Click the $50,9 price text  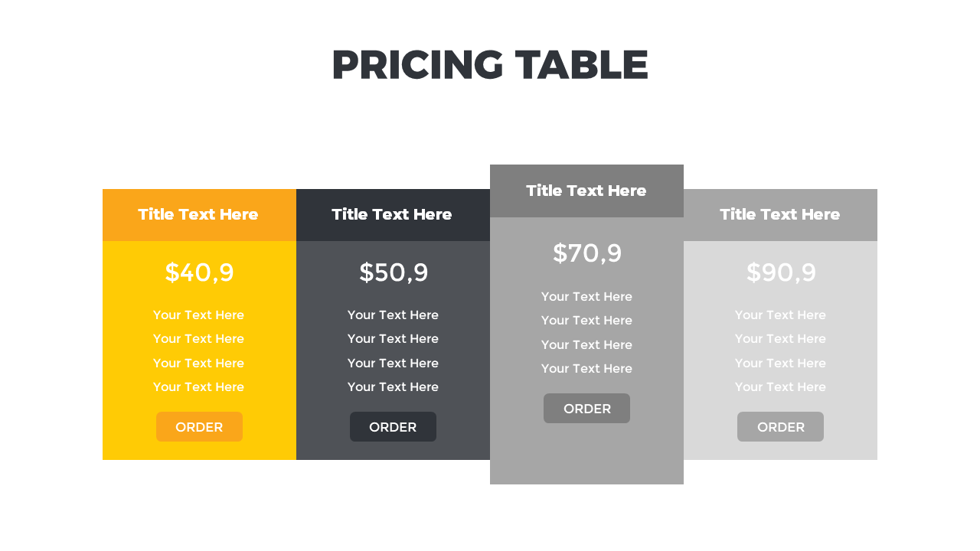[x=394, y=272]
